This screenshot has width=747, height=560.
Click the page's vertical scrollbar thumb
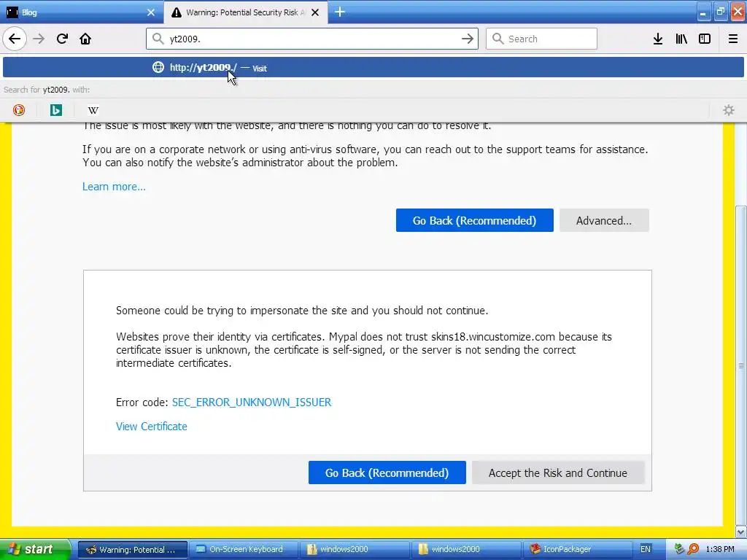pyautogui.click(x=741, y=365)
